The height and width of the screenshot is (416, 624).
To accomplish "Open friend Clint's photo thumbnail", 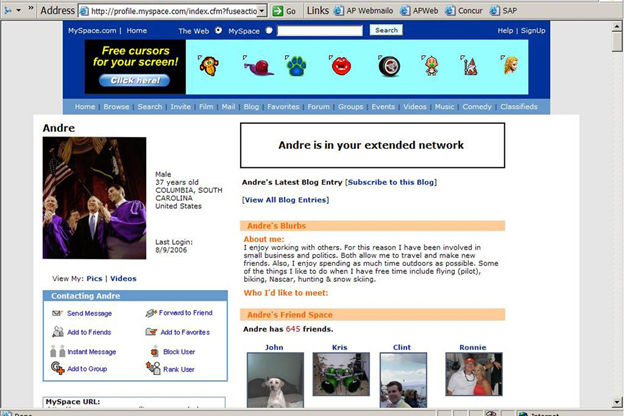I will [403, 380].
